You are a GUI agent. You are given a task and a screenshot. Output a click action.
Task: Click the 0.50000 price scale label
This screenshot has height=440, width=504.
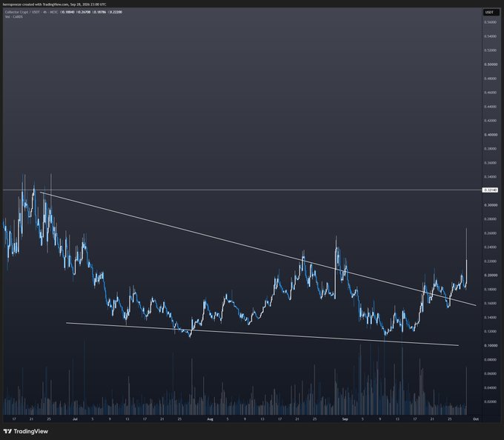[490, 64]
